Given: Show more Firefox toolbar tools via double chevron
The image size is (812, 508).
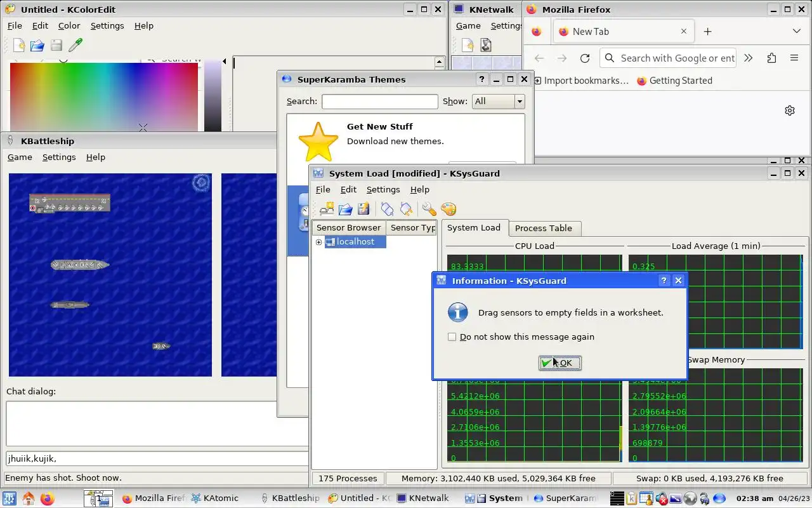Looking at the screenshot, I should (749, 58).
